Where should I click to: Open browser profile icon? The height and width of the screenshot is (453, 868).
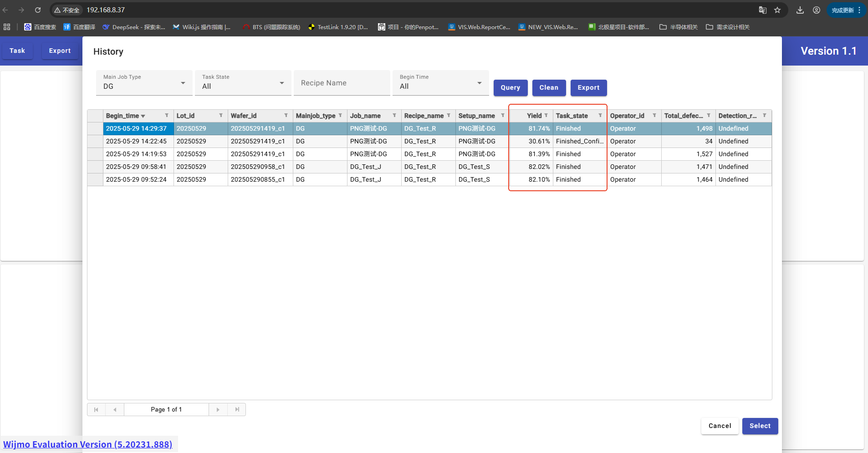tap(817, 10)
